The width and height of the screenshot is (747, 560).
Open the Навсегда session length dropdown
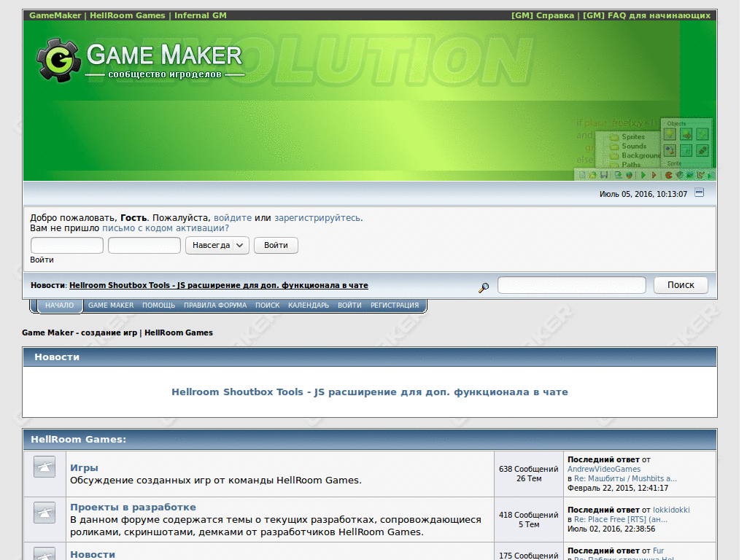[x=217, y=245]
